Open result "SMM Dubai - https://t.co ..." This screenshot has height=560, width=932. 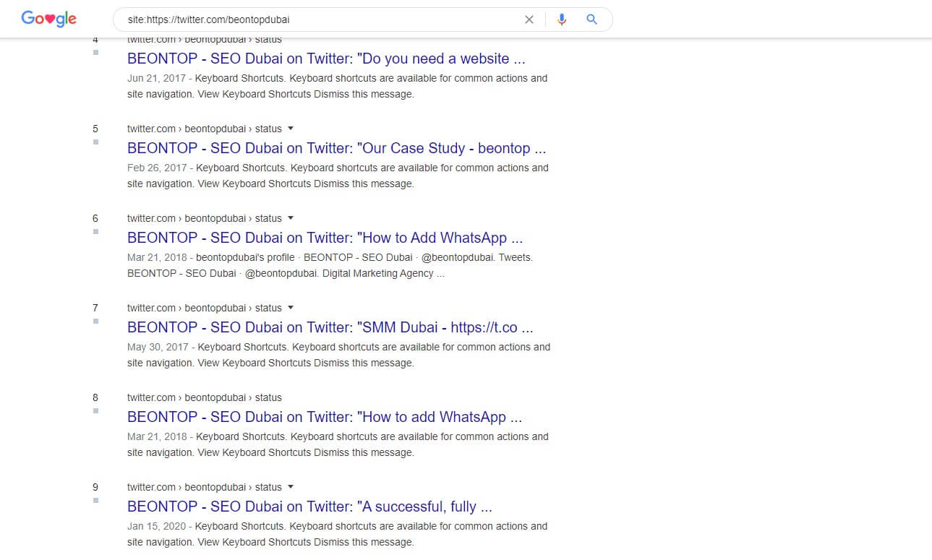330,327
